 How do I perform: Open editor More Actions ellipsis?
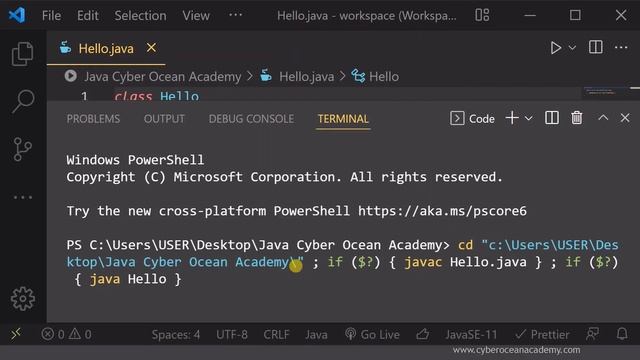click(621, 47)
